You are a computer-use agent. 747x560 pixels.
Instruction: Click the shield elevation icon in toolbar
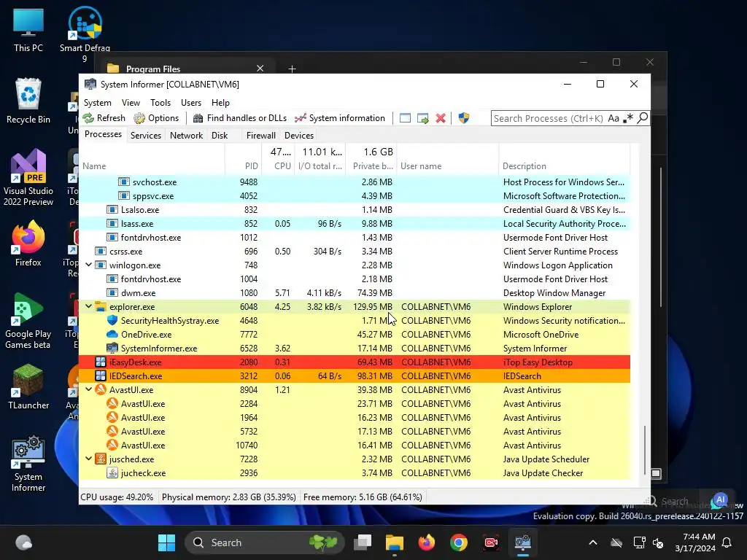463,118
